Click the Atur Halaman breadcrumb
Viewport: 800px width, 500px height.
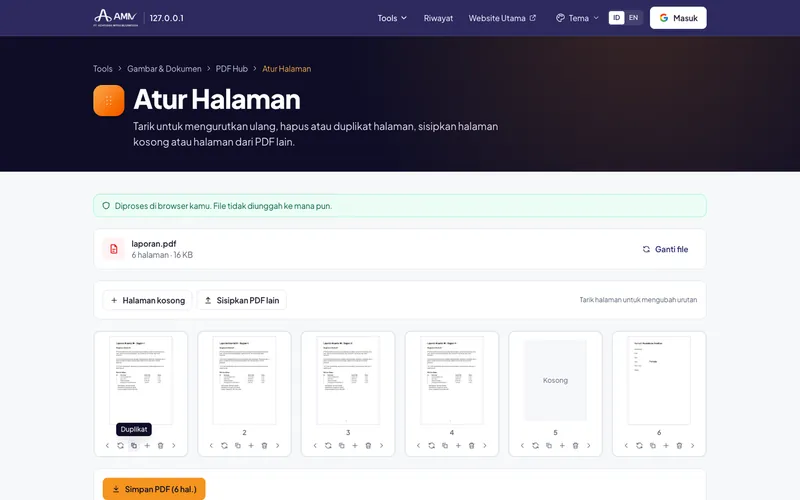click(287, 68)
